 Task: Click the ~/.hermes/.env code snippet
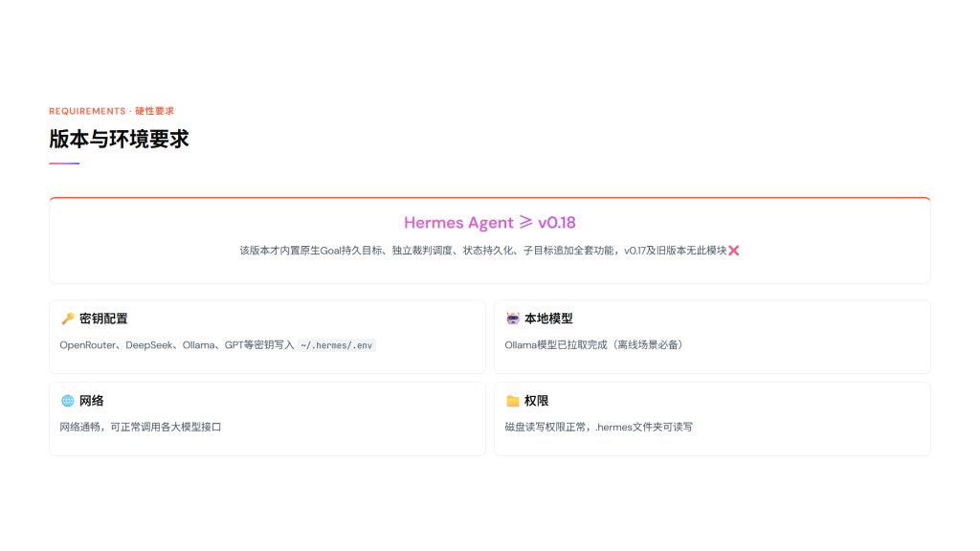(336, 345)
